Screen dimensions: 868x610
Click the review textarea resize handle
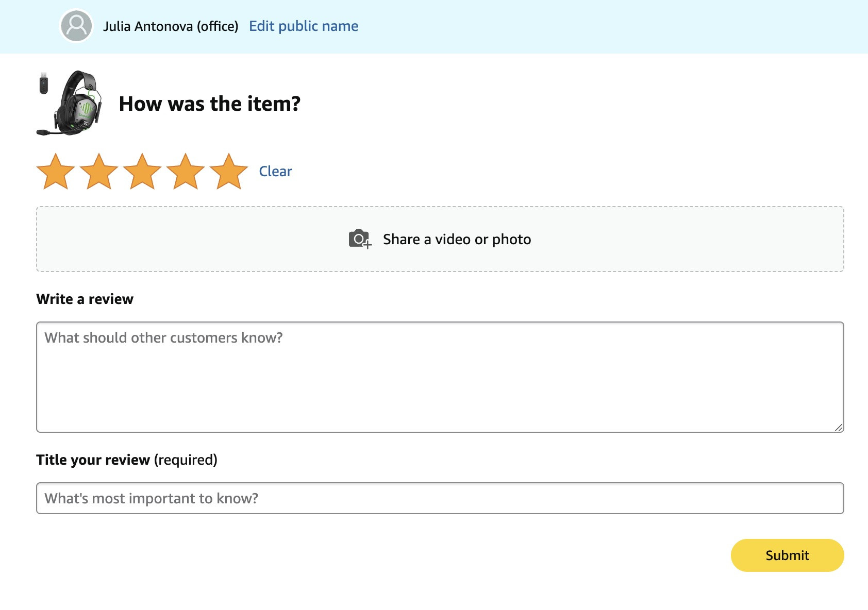tap(839, 427)
